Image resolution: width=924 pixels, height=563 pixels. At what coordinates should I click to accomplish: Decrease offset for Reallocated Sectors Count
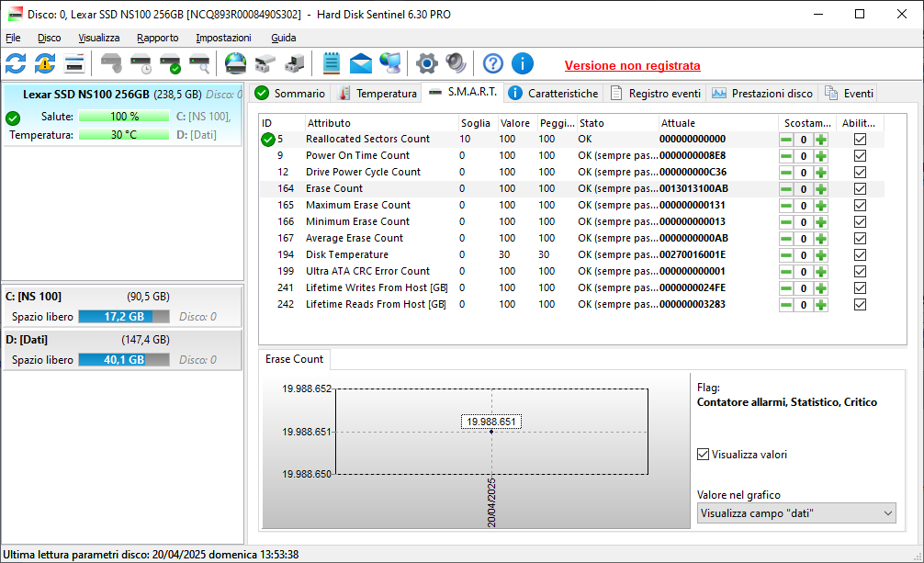[786, 140]
